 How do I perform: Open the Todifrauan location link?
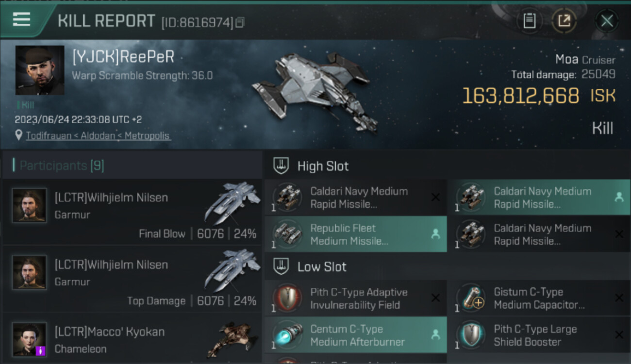coord(98,135)
